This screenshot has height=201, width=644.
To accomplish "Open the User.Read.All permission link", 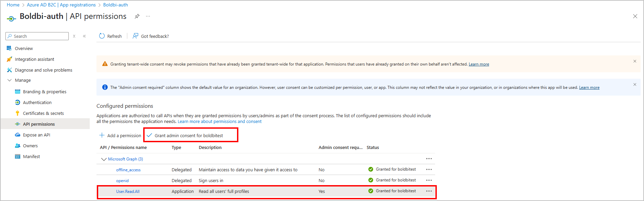I will coord(128,192).
